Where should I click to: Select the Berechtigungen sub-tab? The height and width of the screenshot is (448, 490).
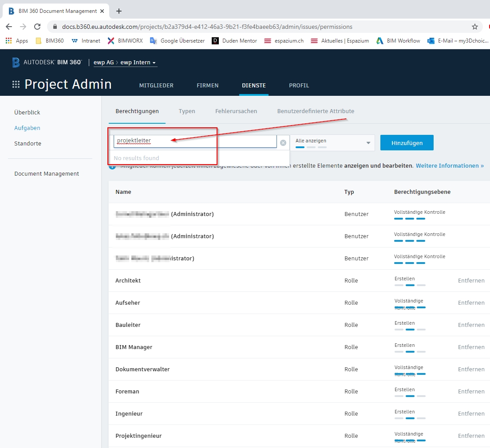137,111
